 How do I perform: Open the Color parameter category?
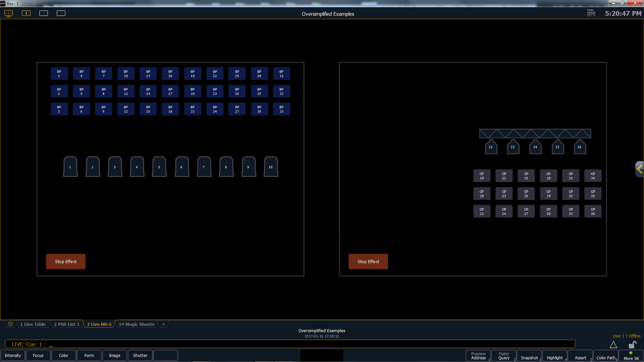(x=63, y=355)
